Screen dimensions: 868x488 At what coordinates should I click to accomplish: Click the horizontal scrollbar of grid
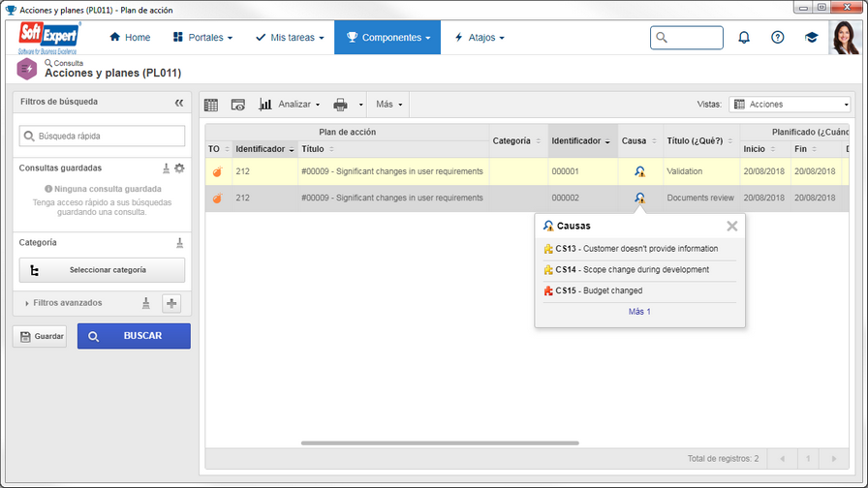point(440,443)
